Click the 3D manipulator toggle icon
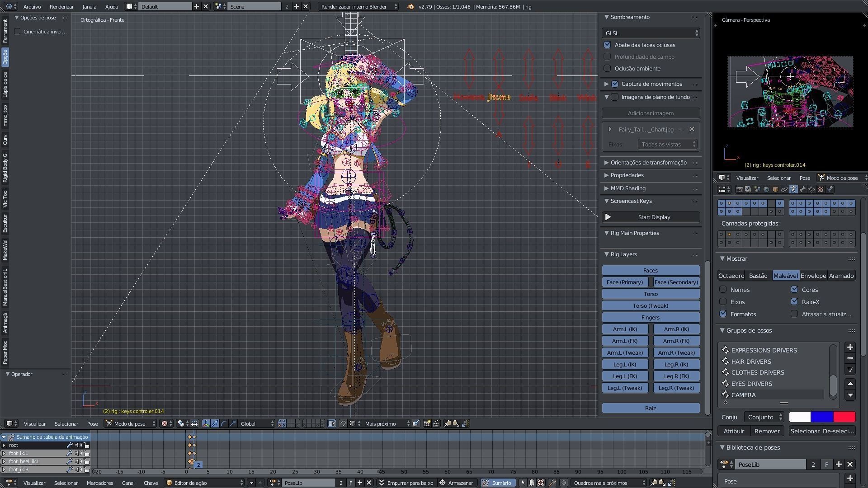The width and height of the screenshot is (868, 488). pos(206,423)
